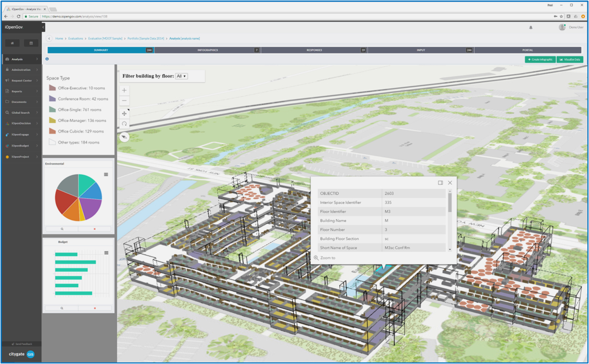Click the Zoom to magnifier in popup
The image size is (589, 364).
tap(316, 258)
